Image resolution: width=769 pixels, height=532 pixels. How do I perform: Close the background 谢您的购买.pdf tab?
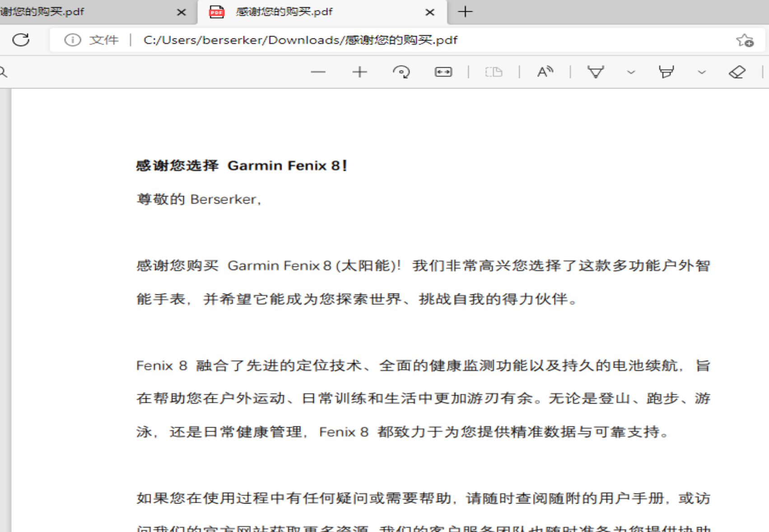click(x=182, y=12)
